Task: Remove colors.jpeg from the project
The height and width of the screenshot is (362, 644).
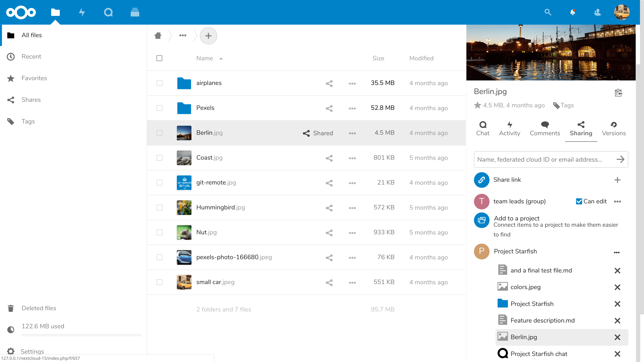Action: [617, 287]
